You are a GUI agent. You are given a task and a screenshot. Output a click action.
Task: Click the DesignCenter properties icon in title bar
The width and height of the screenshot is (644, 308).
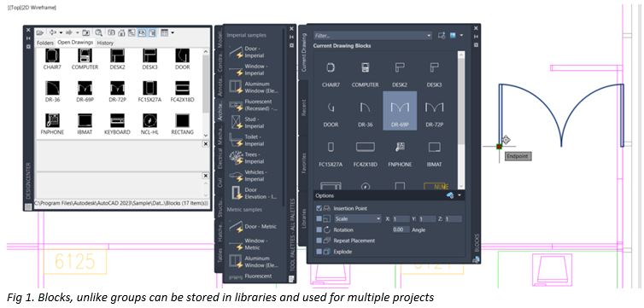(28, 47)
